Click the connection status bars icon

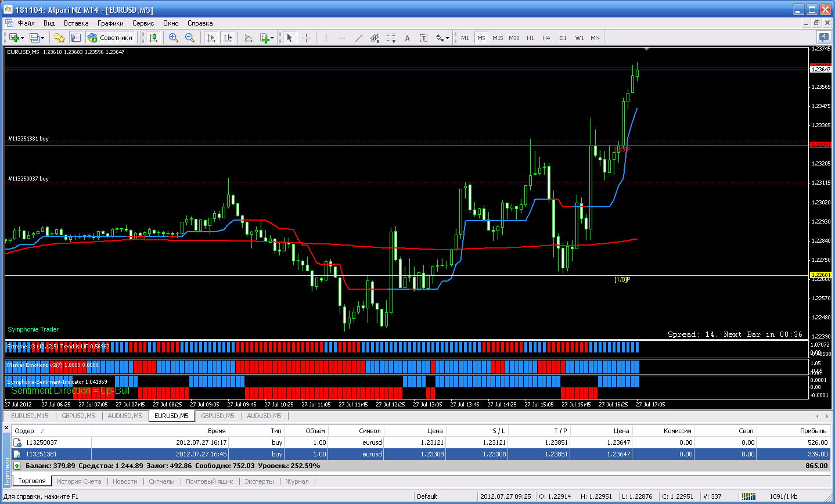[750, 496]
